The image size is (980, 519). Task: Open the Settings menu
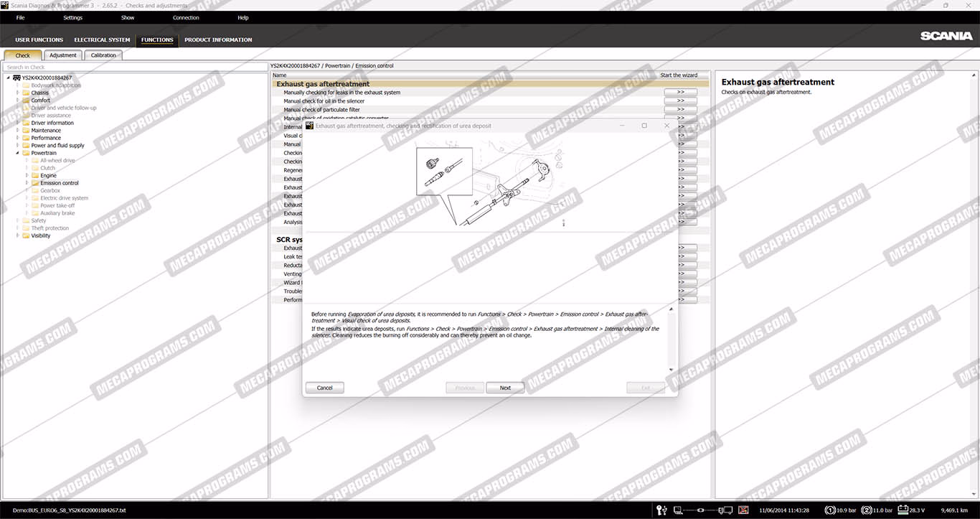tap(72, 18)
